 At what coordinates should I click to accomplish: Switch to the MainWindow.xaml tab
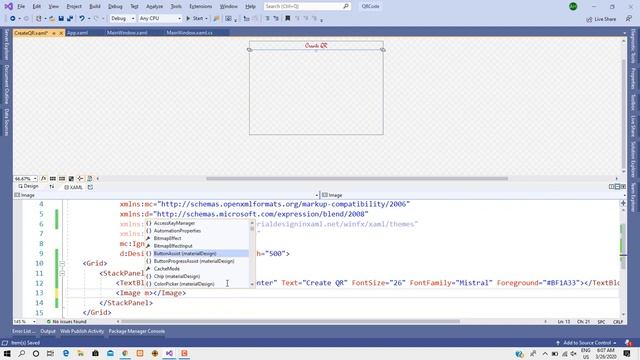pos(127,33)
